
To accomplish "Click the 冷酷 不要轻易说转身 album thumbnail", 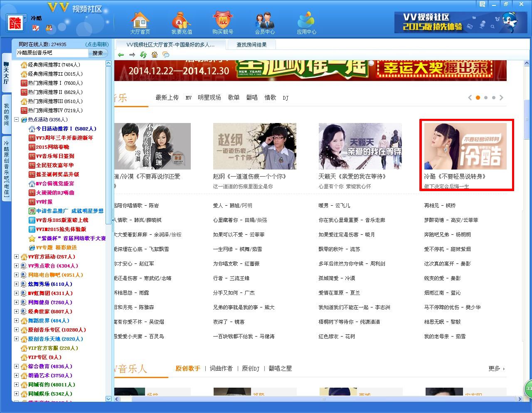I will point(465,146).
